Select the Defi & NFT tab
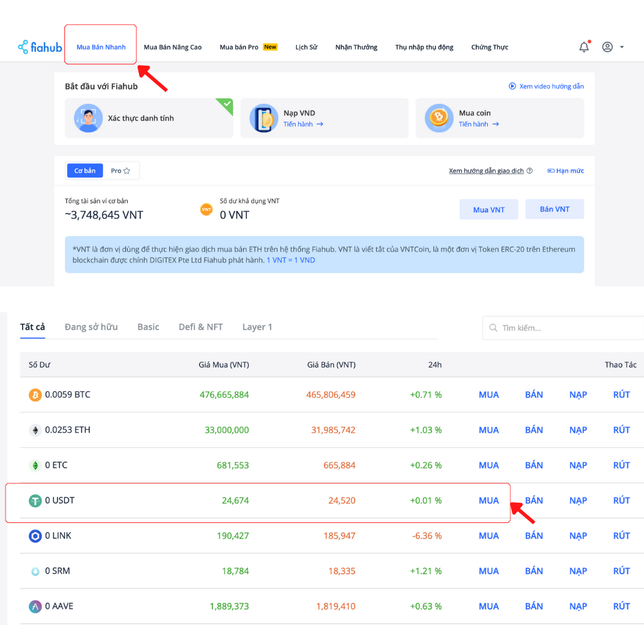This screenshot has height=644, width=644. pyautogui.click(x=201, y=327)
